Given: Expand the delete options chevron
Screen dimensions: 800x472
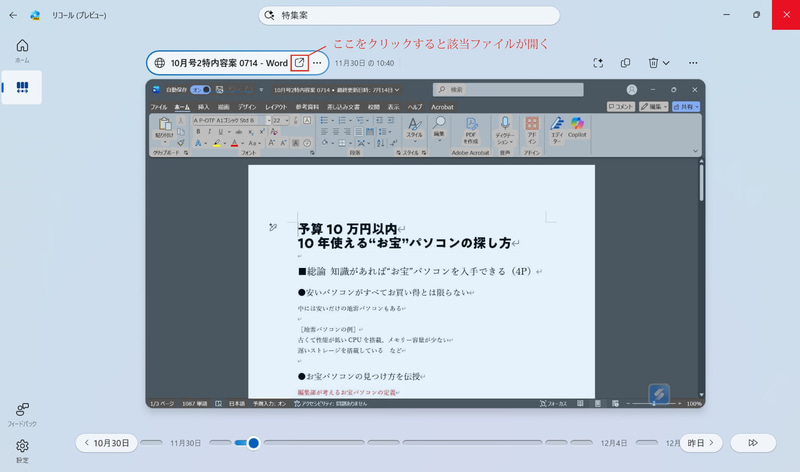Looking at the screenshot, I should [x=666, y=63].
